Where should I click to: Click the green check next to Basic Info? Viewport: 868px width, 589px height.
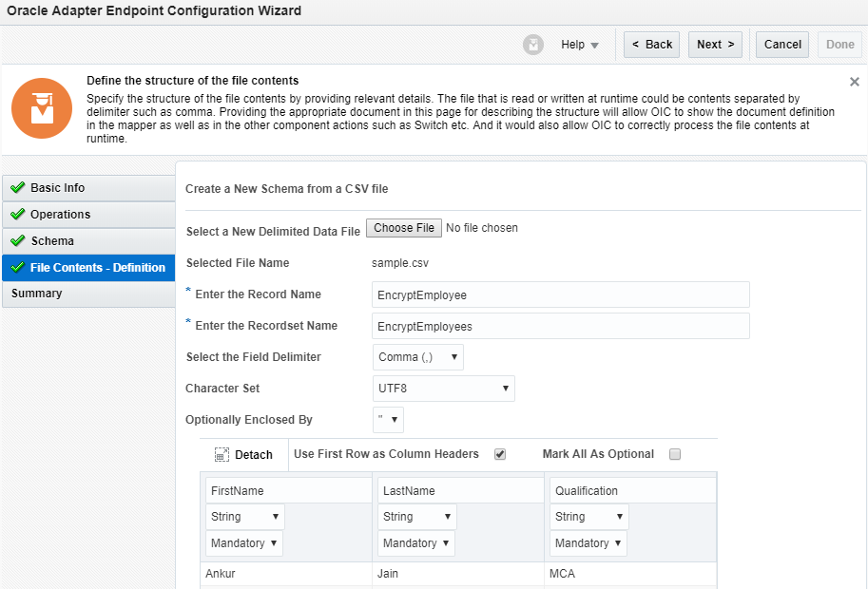click(x=17, y=188)
